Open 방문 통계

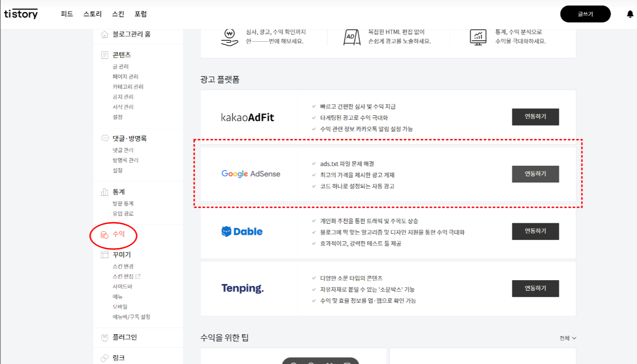click(x=123, y=204)
